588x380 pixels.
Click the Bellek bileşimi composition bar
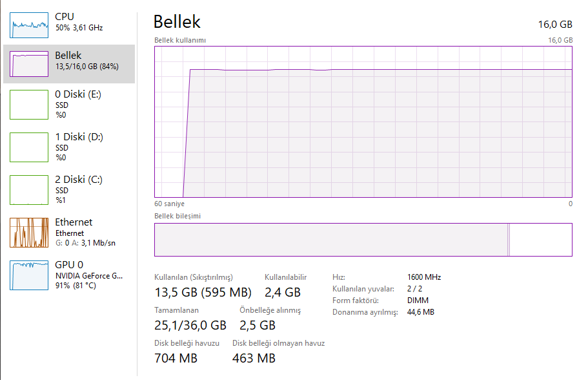[x=363, y=240]
